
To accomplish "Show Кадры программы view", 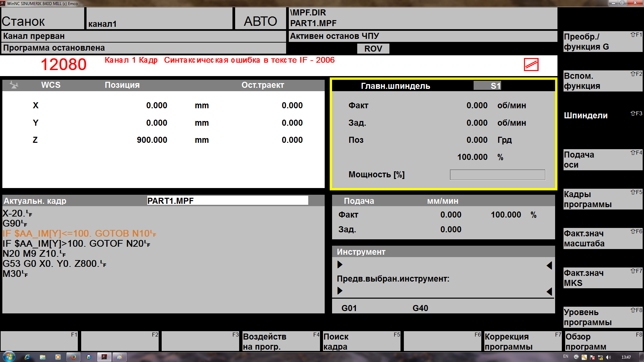I will (x=603, y=199).
